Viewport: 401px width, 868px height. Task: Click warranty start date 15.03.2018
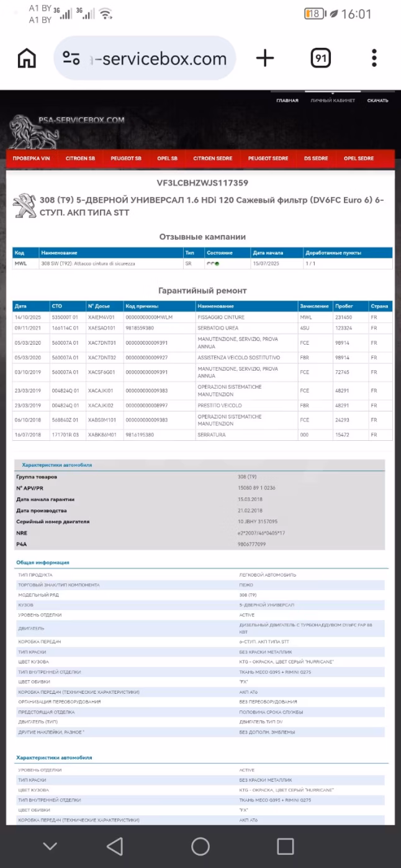[251, 499]
